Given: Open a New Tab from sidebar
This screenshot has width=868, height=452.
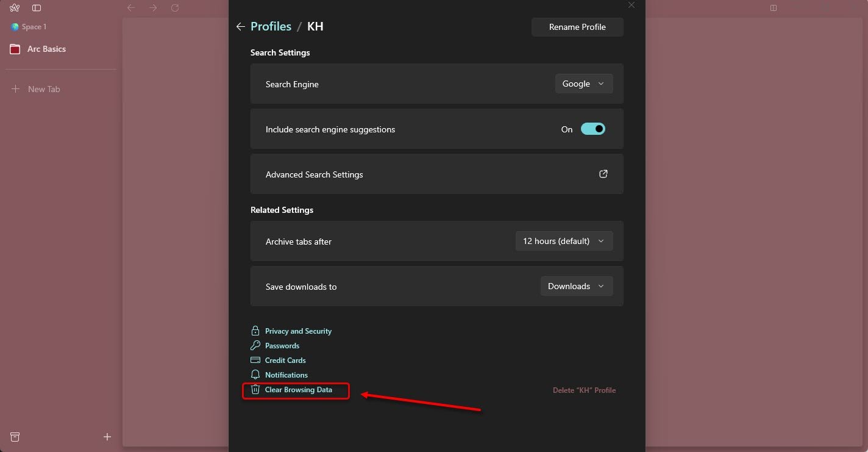Looking at the screenshot, I should (x=44, y=89).
